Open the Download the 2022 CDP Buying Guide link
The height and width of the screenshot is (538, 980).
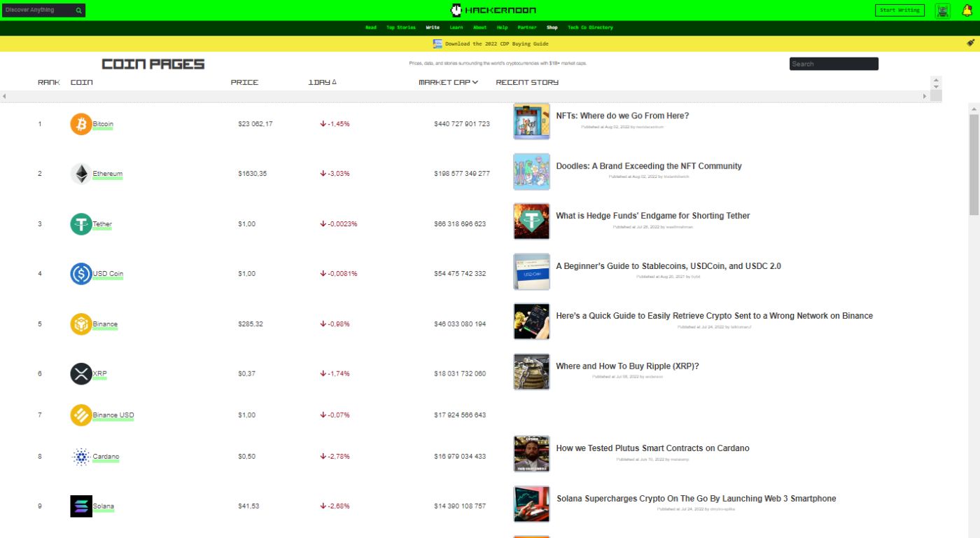[x=497, y=43]
